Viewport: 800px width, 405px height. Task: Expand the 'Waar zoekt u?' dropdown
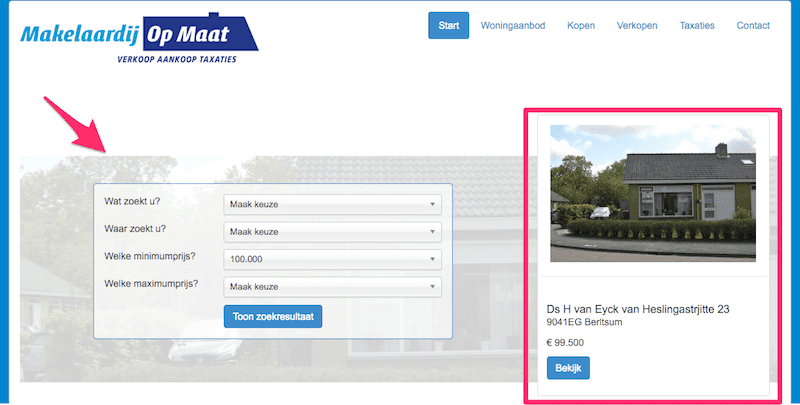(333, 232)
